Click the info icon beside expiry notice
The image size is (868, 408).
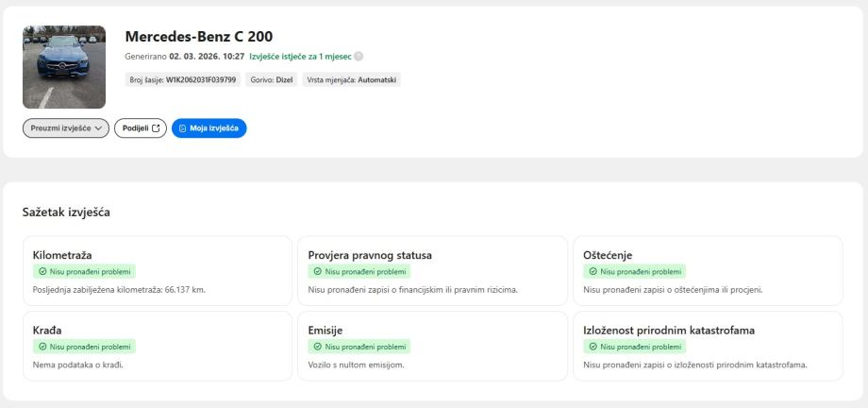pos(359,57)
